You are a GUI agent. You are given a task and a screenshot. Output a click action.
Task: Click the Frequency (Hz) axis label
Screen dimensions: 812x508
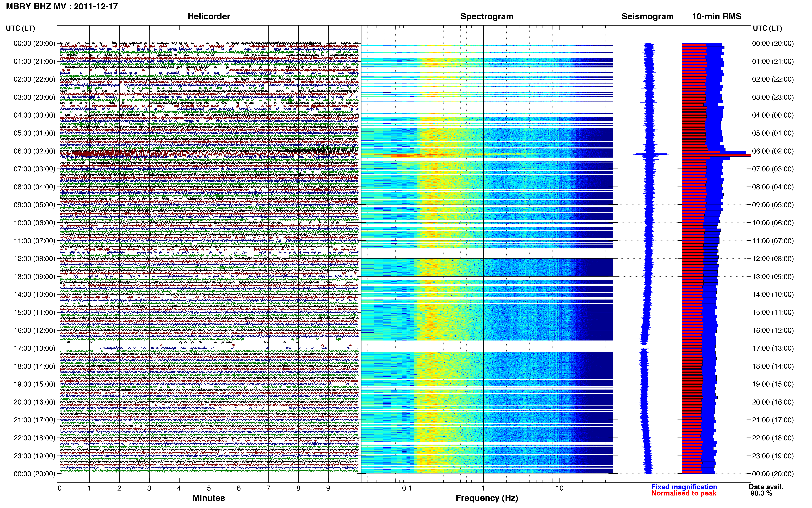(487, 498)
